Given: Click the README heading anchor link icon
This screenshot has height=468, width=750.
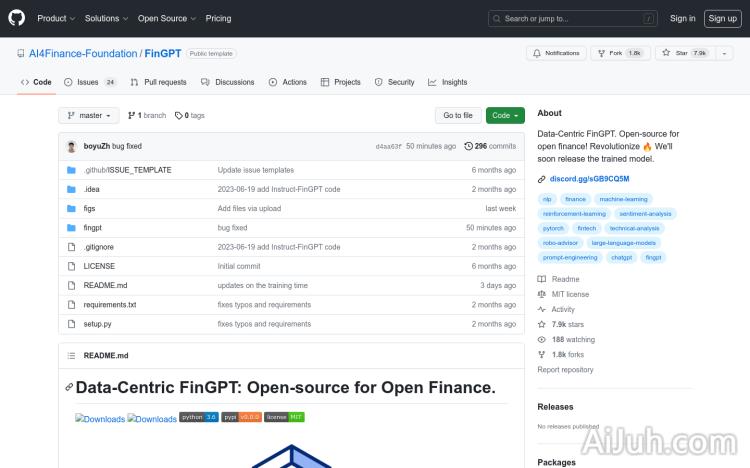Looking at the screenshot, I should (x=69, y=387).
